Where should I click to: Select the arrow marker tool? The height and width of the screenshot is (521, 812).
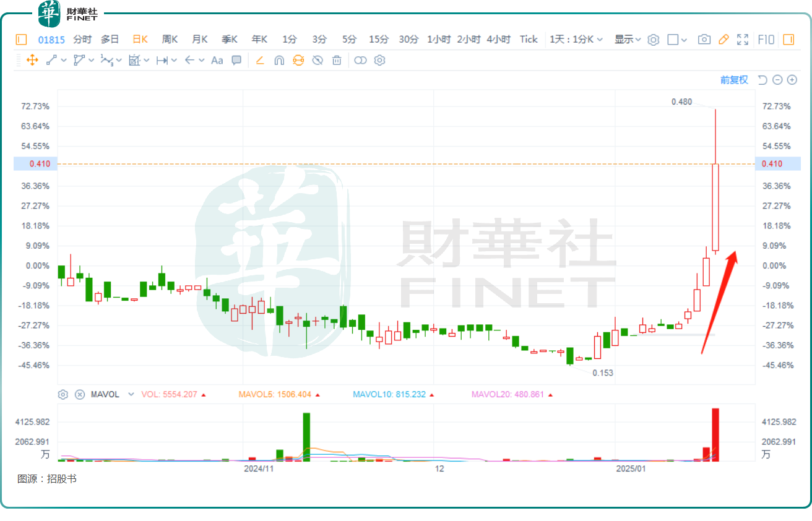189,61
